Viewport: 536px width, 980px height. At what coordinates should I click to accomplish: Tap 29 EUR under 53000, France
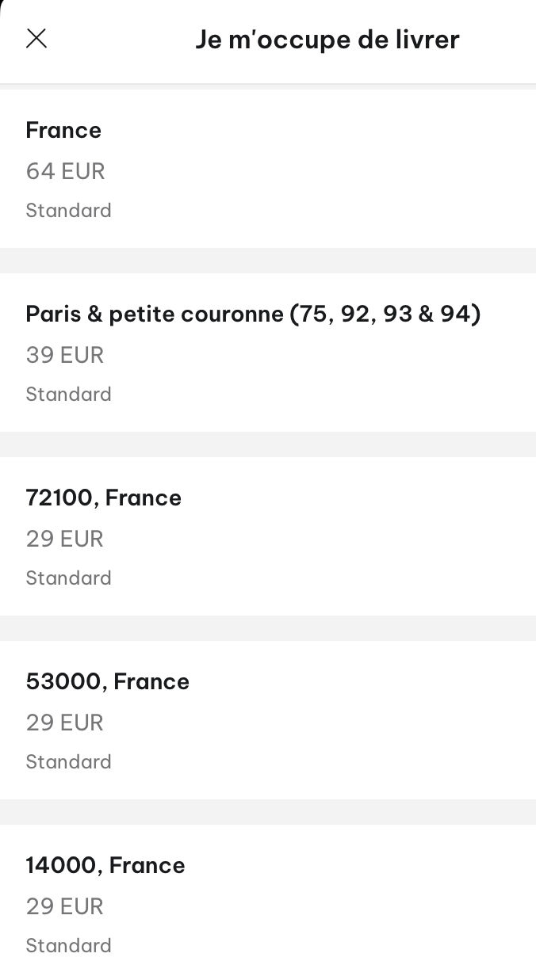click(x=65, y=723)
